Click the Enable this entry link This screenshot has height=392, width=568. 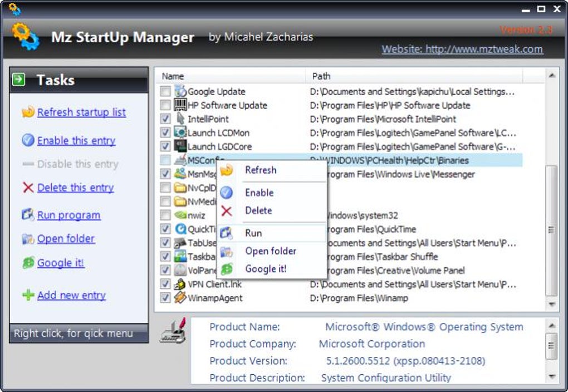coord(76,140)
